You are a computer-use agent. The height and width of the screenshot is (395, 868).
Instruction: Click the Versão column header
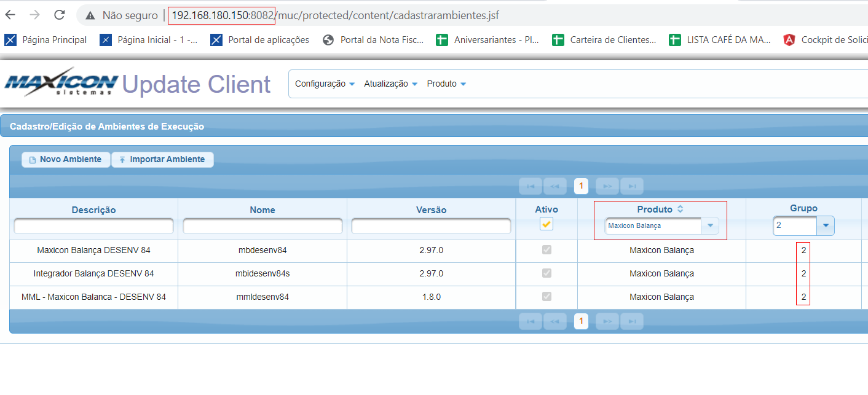click(431, 209)
